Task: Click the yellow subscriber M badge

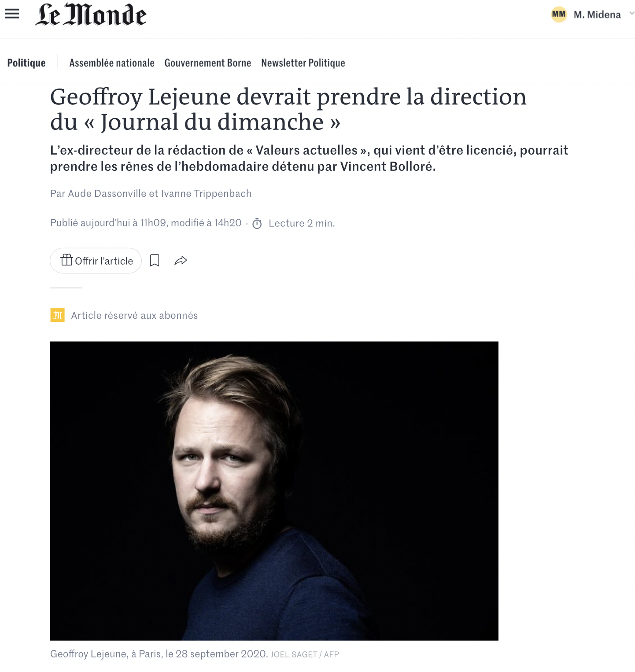Action: tap(57, 315)
